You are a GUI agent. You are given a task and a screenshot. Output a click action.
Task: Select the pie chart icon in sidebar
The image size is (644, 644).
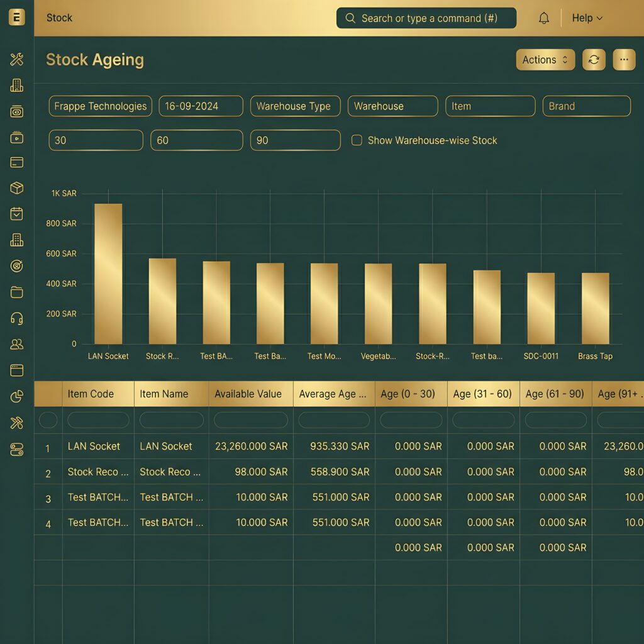coord(17,396)
